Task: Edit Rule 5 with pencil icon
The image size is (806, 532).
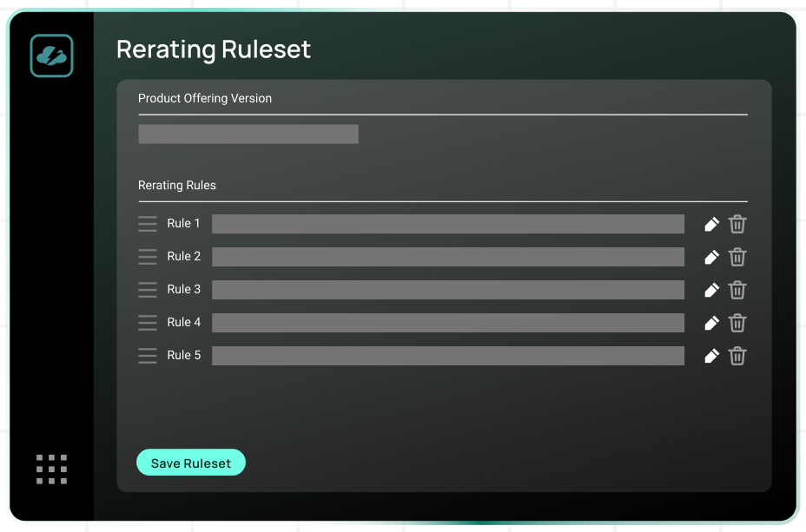Action: (711, 356)
